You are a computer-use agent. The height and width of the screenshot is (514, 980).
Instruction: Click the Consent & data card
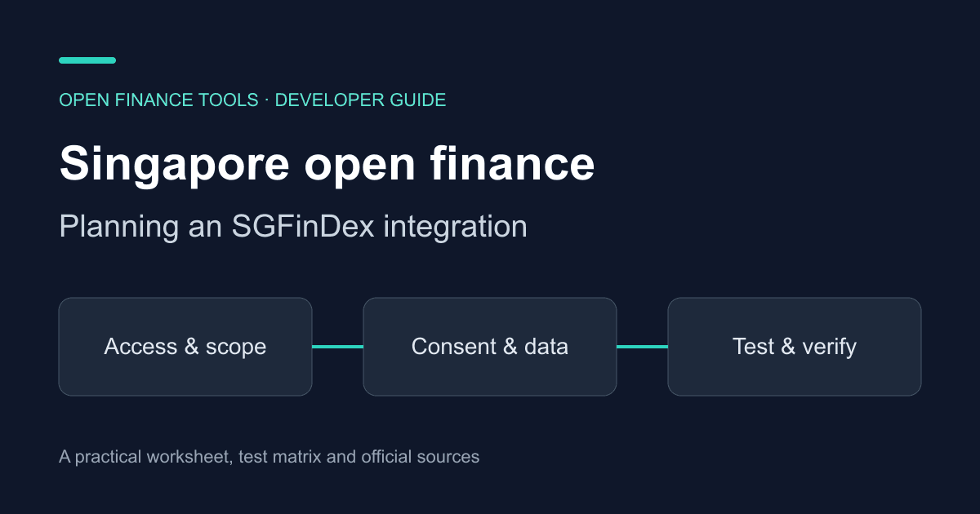tap(490, 347)
